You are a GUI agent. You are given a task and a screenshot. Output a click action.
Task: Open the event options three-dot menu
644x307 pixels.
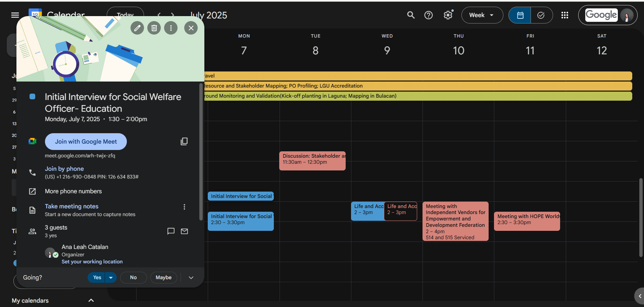point(171,28)
